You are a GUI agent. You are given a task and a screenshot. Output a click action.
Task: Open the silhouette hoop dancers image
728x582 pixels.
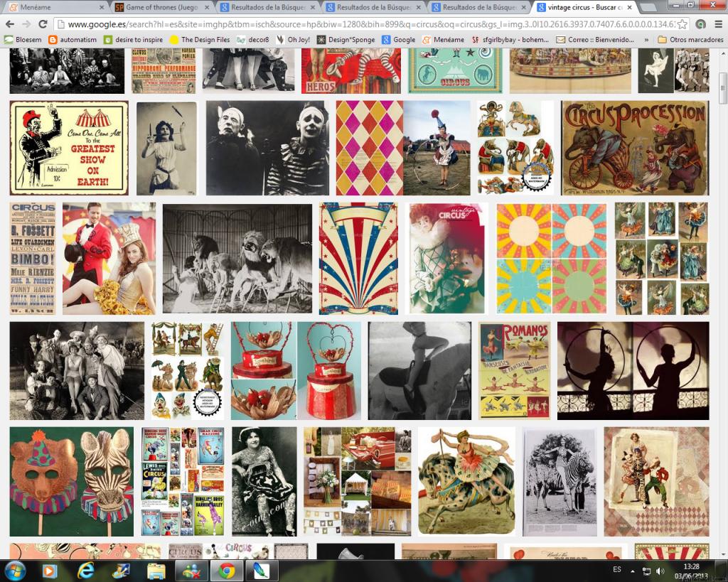pyautogui.click(x=633, y=371)
